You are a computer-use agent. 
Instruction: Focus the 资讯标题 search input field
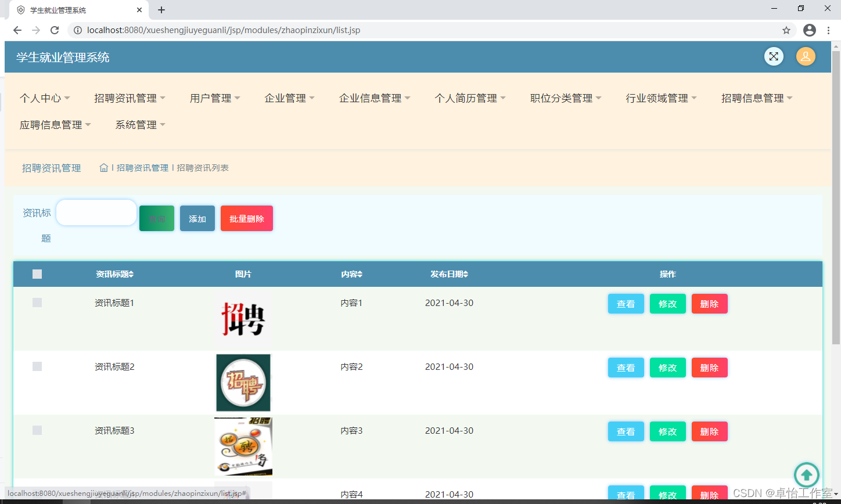[96, 213]
